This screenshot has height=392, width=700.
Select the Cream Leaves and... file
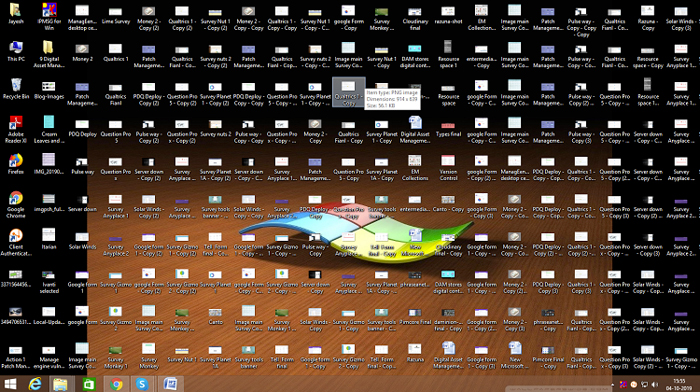49,129
